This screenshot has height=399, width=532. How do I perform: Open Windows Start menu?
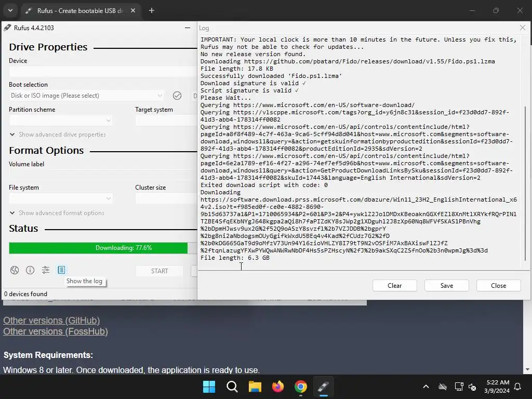pyautogui.click(x=209, y=387)
